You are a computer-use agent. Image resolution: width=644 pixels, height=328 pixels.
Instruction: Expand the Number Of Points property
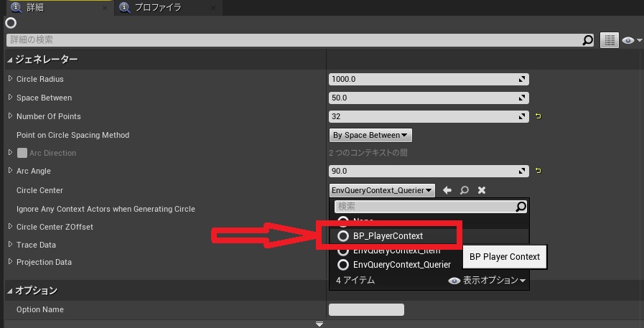[x=11, y=116]
